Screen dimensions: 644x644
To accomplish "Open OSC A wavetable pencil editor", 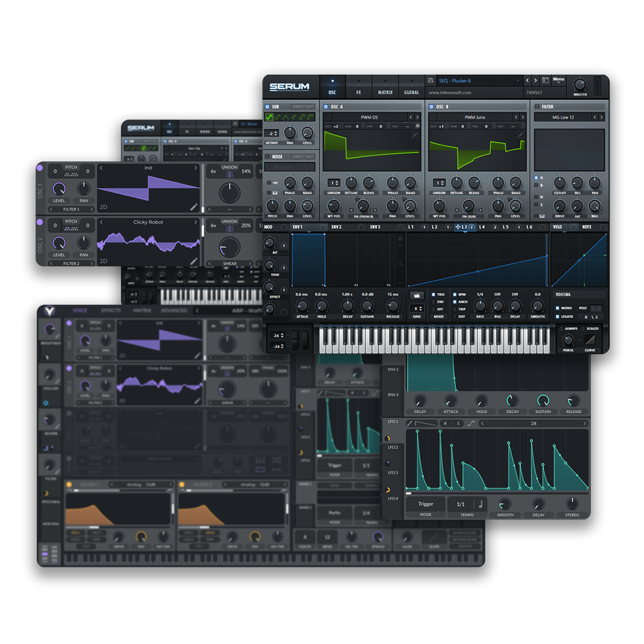I will 415,135.
